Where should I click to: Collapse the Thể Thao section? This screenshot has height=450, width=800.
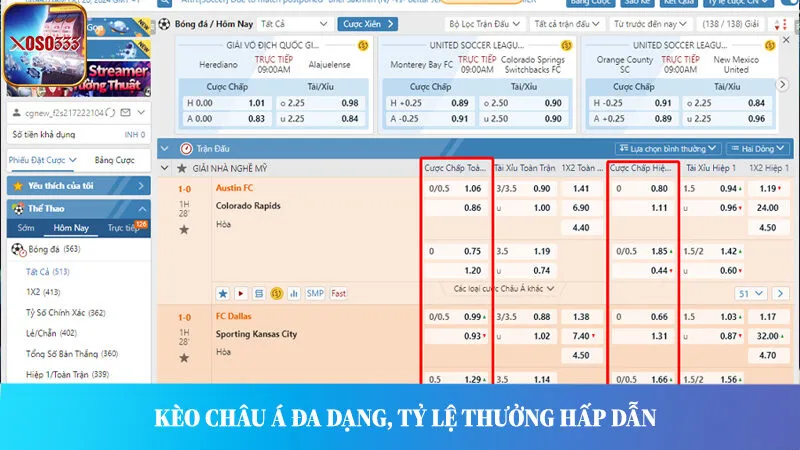142,209
